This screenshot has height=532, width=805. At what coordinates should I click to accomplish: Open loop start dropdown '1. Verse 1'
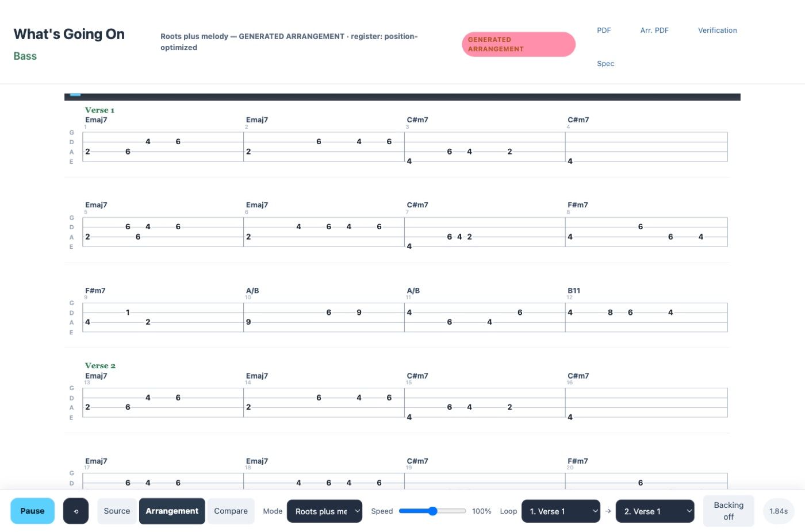coord(561,511)
